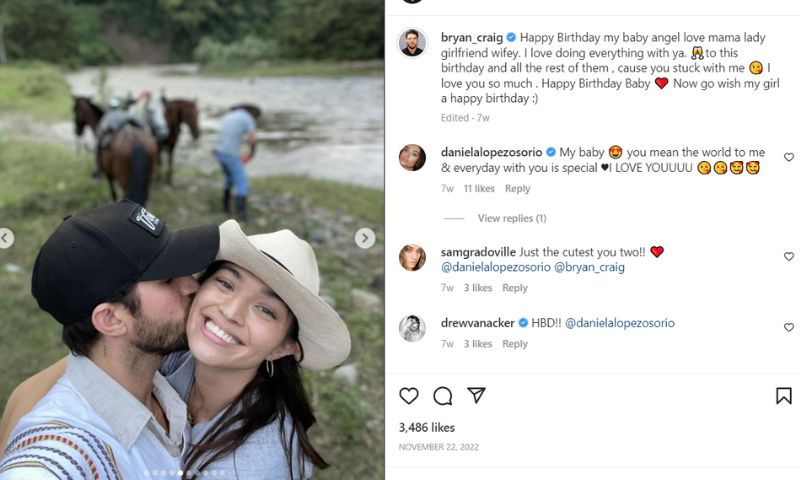The height and width of the screenshot is (480, 800).
Task: Open the comment bubble icon
Action: [443, 396]
